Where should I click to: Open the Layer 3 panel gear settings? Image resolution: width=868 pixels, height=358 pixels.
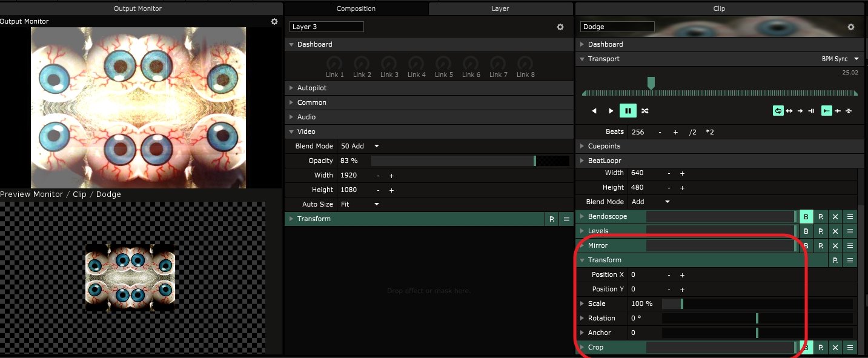(x=560, y=27)
